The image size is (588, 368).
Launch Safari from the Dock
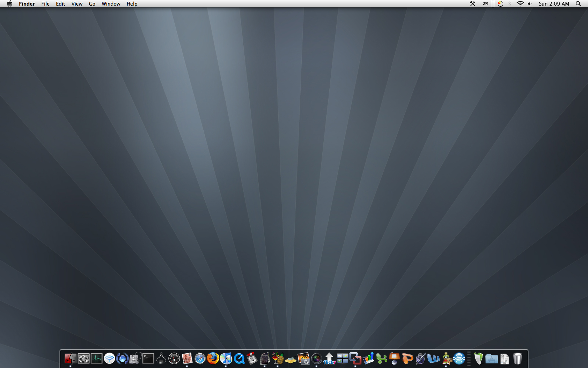pos(200,359)
